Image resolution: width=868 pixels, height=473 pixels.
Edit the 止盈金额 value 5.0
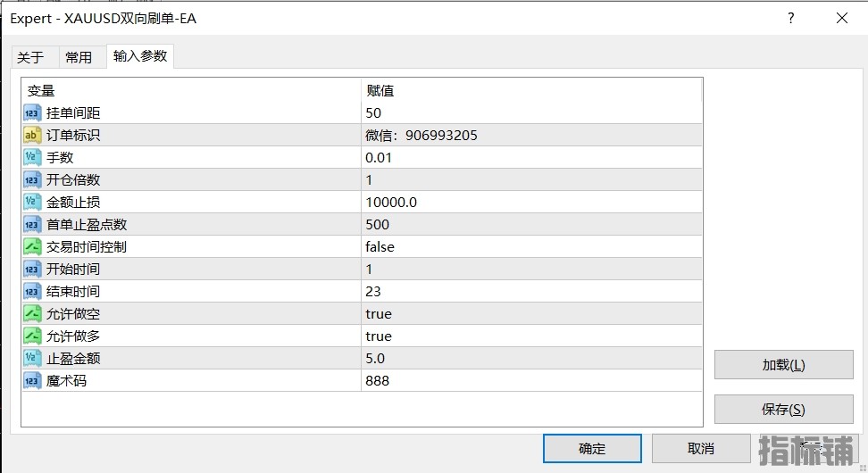pyautogui.click(x=531, y=359)
